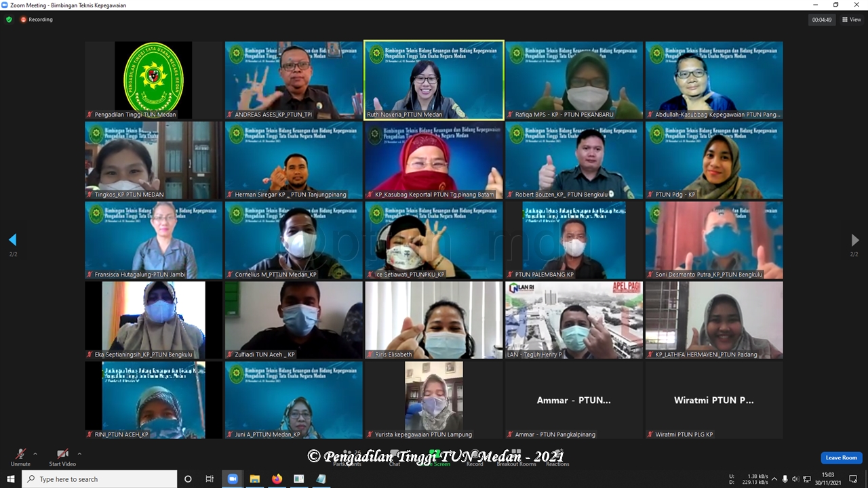Click the Windows Task View icon

(x=210, y=479)
